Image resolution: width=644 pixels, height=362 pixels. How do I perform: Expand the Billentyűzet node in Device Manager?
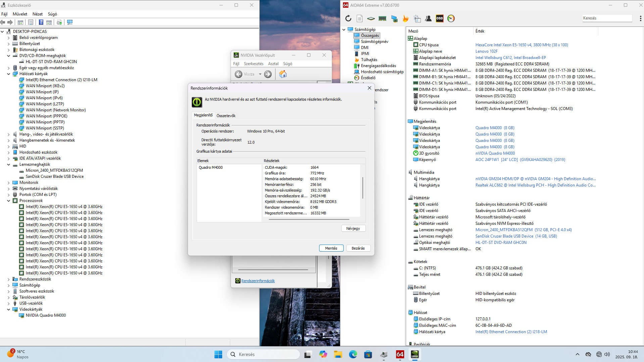(9, 44)
